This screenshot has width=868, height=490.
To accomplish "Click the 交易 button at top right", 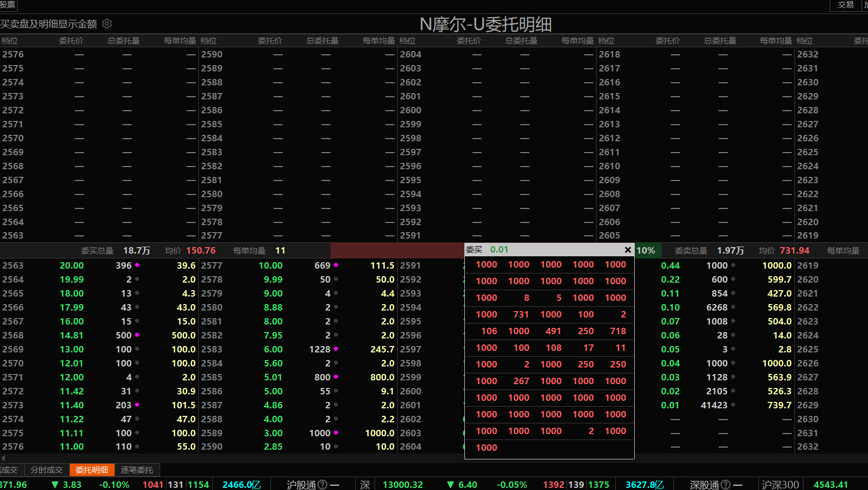I will pos(846,5).
